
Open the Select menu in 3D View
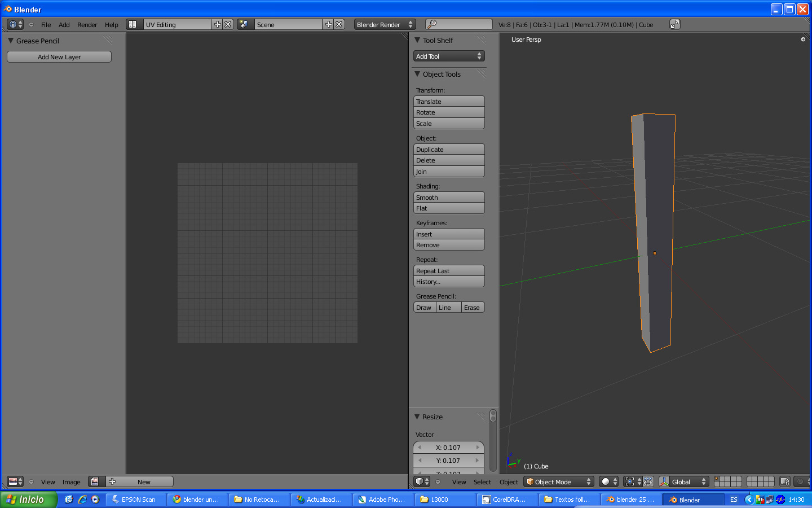(482, 482)
